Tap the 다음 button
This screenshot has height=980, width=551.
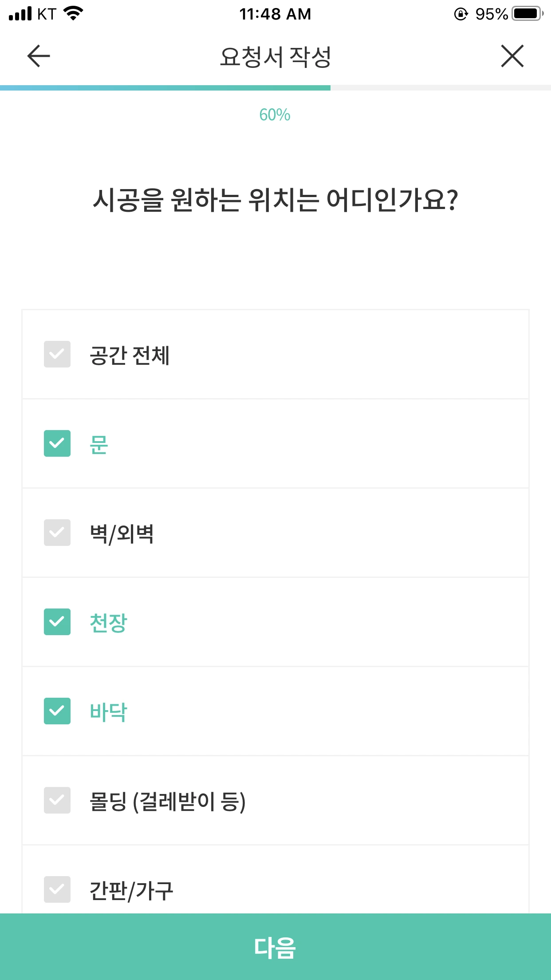[x=275, y=947]
